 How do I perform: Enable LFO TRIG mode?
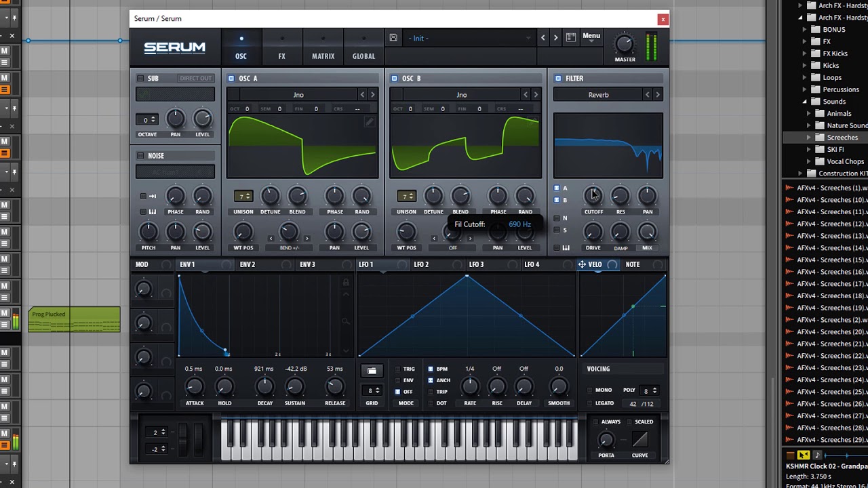(397, 369)
